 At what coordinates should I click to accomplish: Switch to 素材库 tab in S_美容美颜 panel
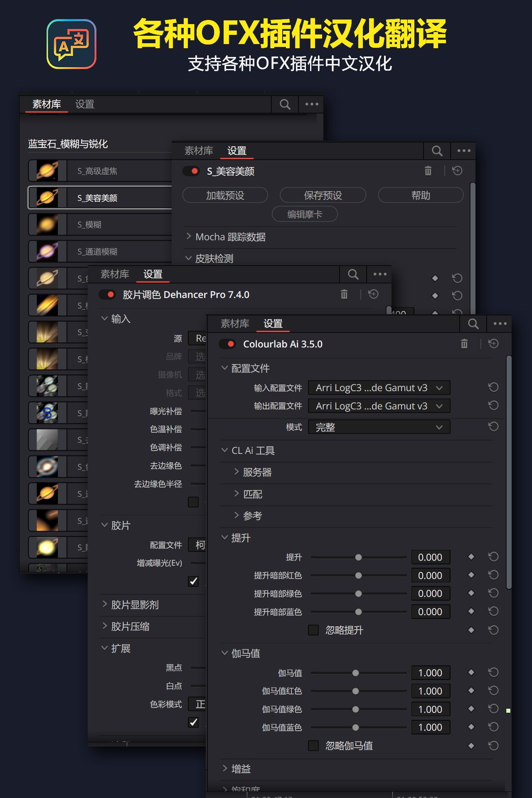coord(199,150)
